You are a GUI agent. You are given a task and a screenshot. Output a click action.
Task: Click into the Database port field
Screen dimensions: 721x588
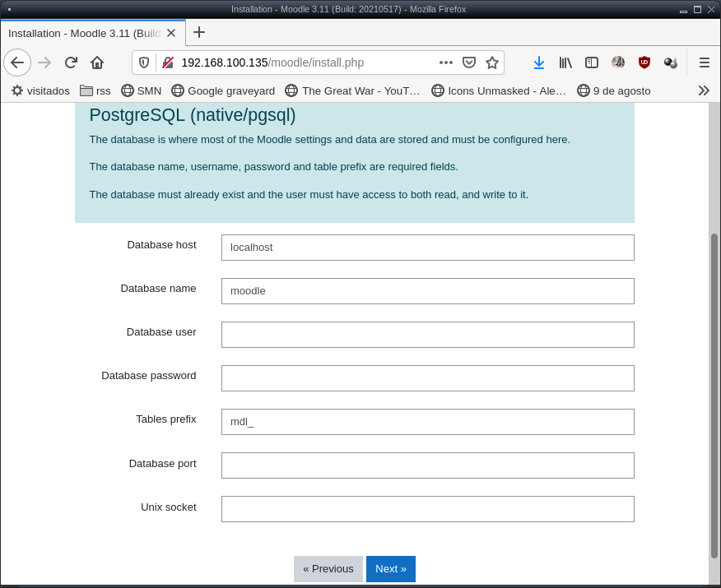click(428, 465)
